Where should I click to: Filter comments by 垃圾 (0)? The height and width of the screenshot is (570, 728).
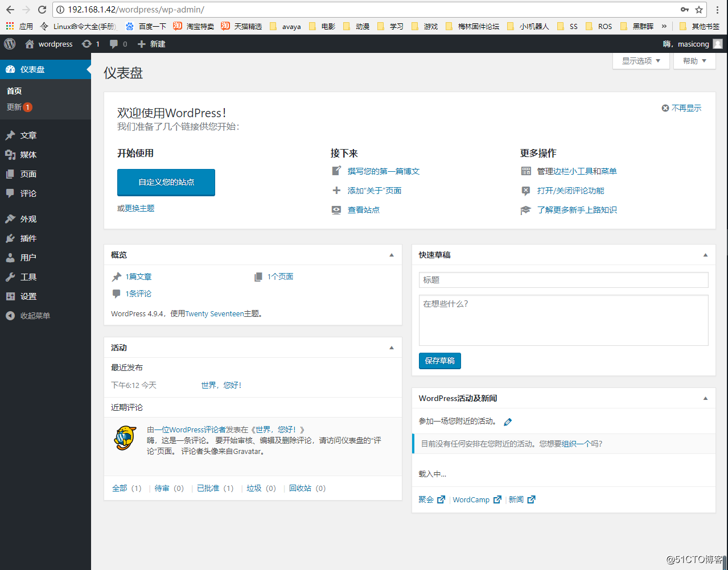click(261, 488)
